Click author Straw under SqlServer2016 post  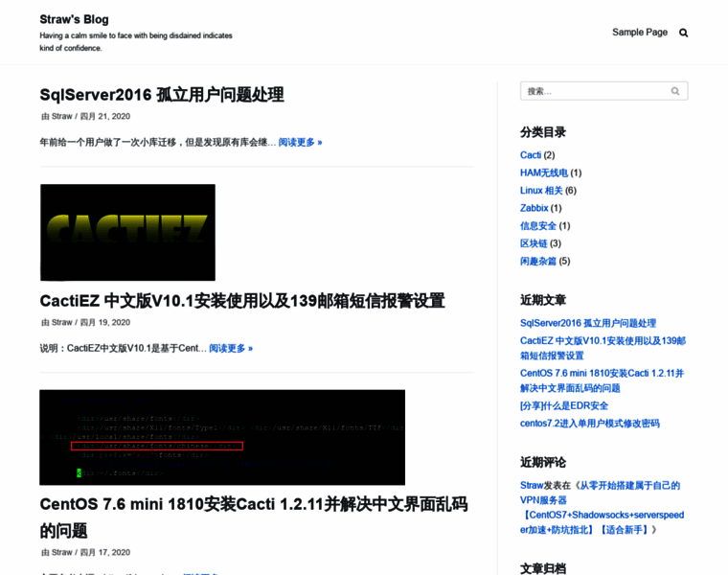point(61,116)
